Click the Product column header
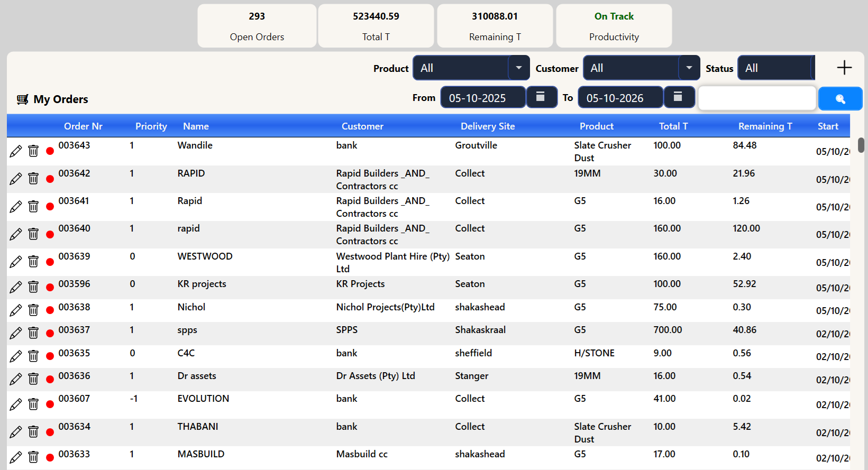The width and height of the screenshot is (868, 470). [597, 126]
